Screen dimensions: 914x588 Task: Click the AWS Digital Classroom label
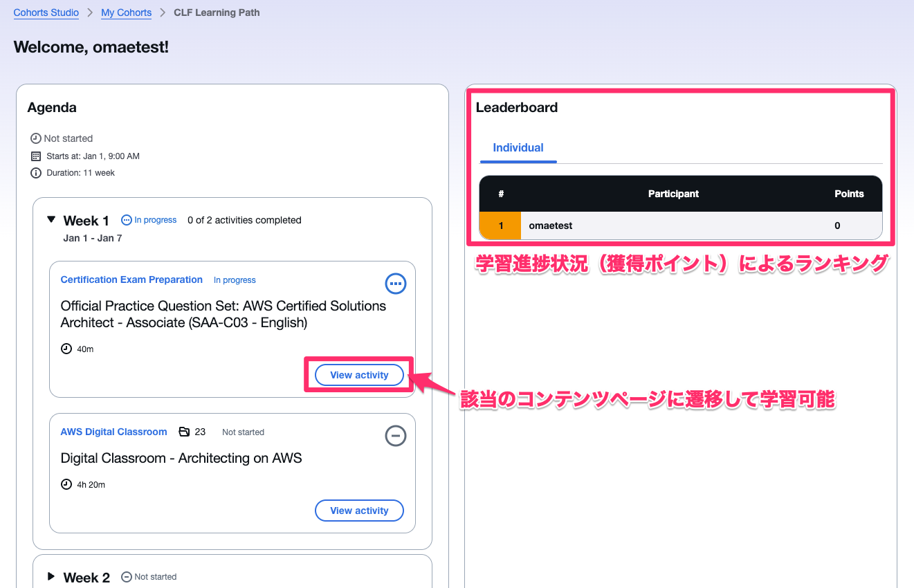coord(113,432)
